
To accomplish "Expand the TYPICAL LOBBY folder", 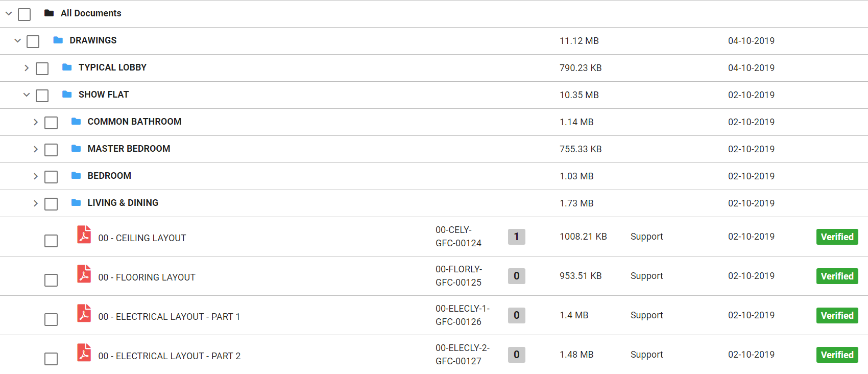I will (x=27, y=68).
